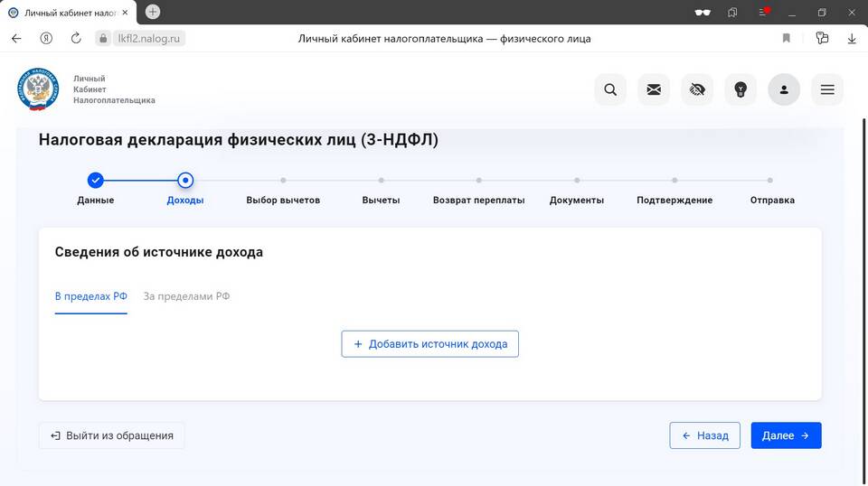This screenshot has width=868, height=486.
Task: Open a new browser tab with plus
Action: coord(153,12)
